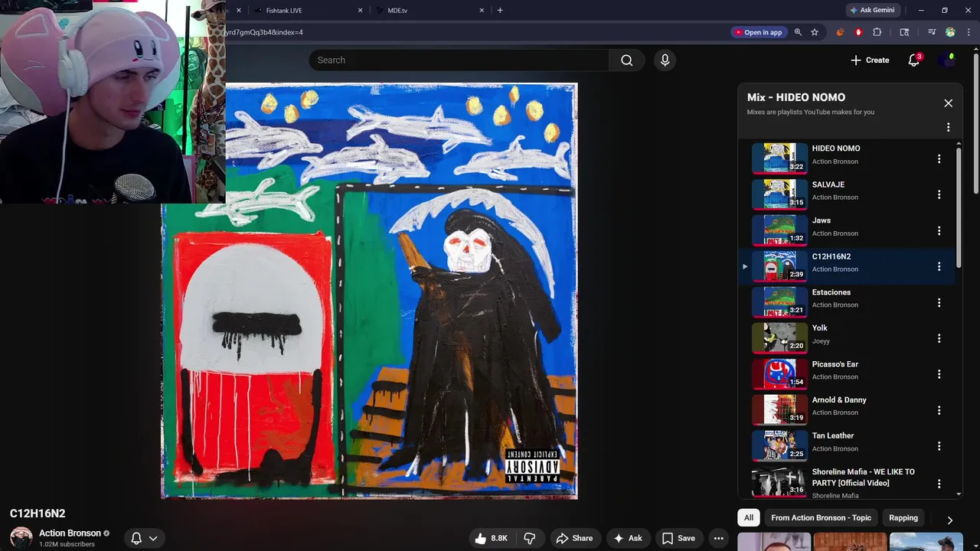Click the red hand ad-blocker extension icon
Viewport: 980px width, 551px height.
click(x=858, y=32)
